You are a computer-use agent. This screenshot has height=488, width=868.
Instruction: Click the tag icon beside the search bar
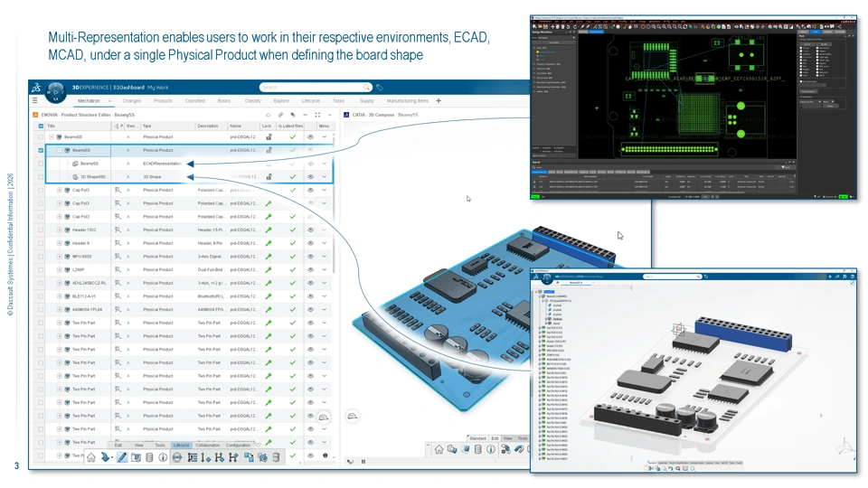[x=380, y=88]
